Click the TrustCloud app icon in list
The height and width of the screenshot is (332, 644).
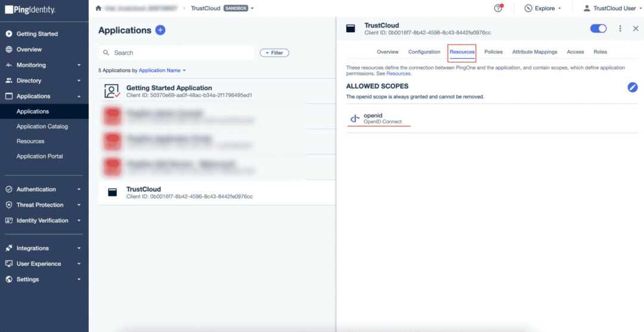[113, 192]
